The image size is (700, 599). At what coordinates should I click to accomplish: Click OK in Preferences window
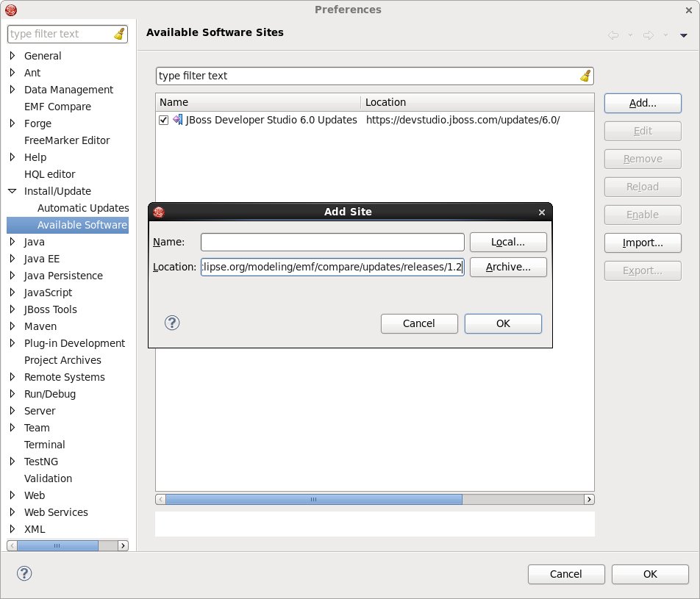pos(650,574)
